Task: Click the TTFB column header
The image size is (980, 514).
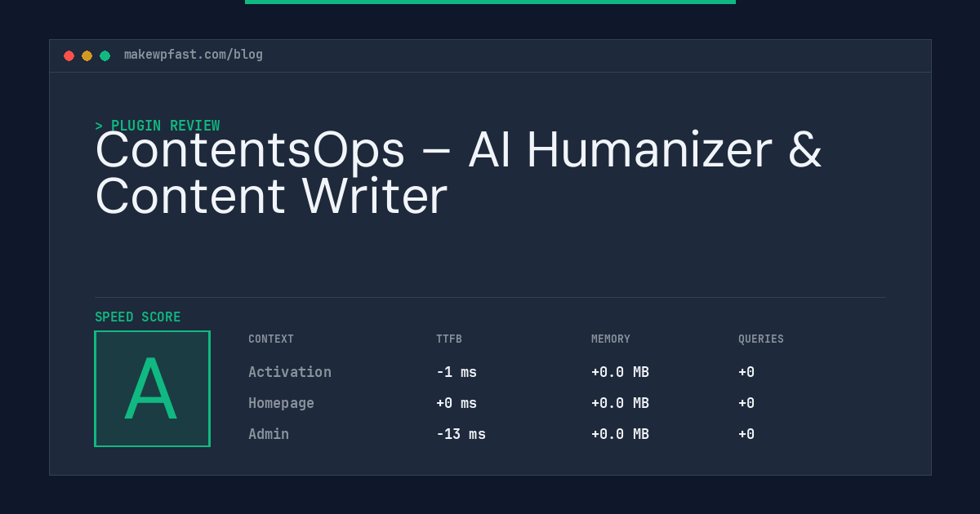Action: [449, 339]
